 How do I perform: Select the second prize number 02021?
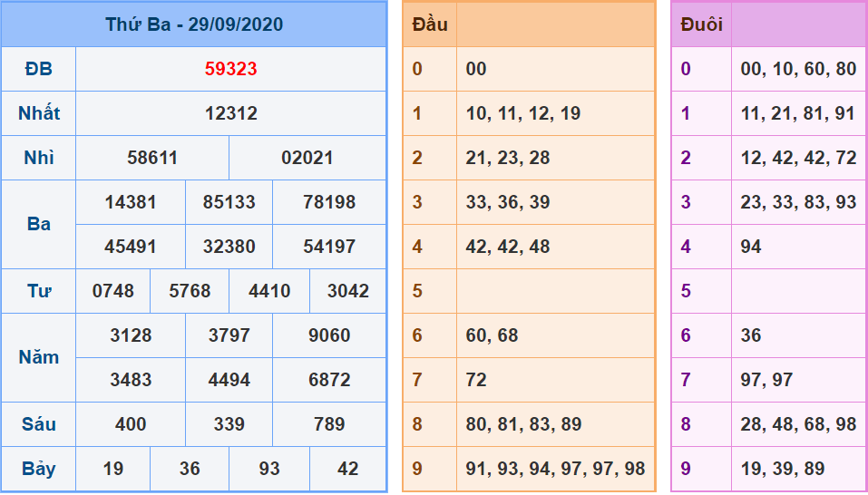tap(307, 158)
